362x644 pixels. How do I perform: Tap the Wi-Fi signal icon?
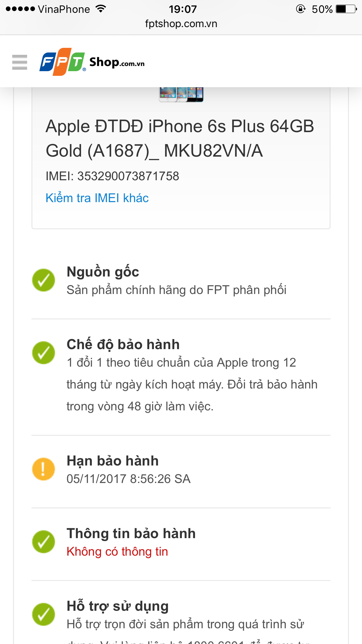[101, 9]
